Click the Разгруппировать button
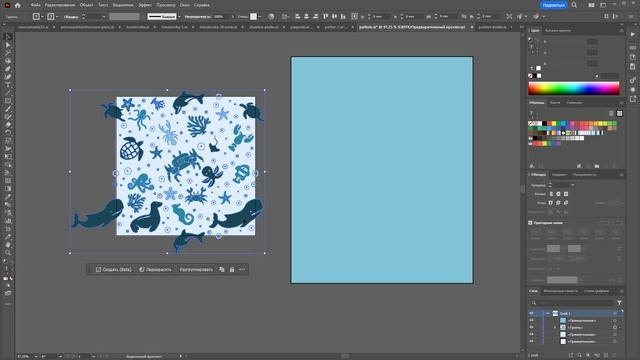This screenshot has width=640, height=360. [x=196, y=269]
